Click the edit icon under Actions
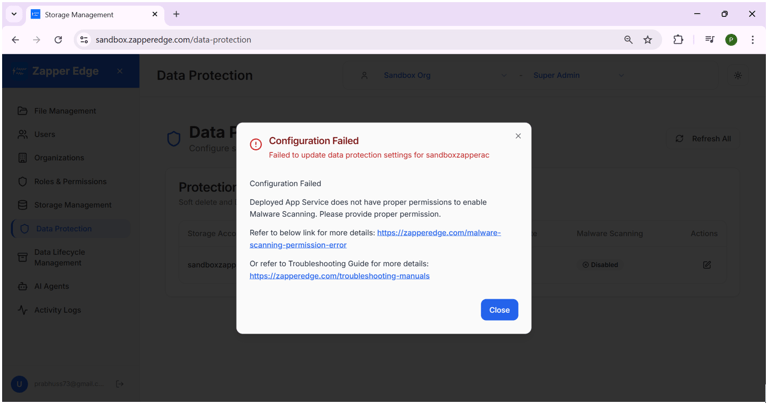The width and height of the screenshot is (768, 404). (707, 265)
